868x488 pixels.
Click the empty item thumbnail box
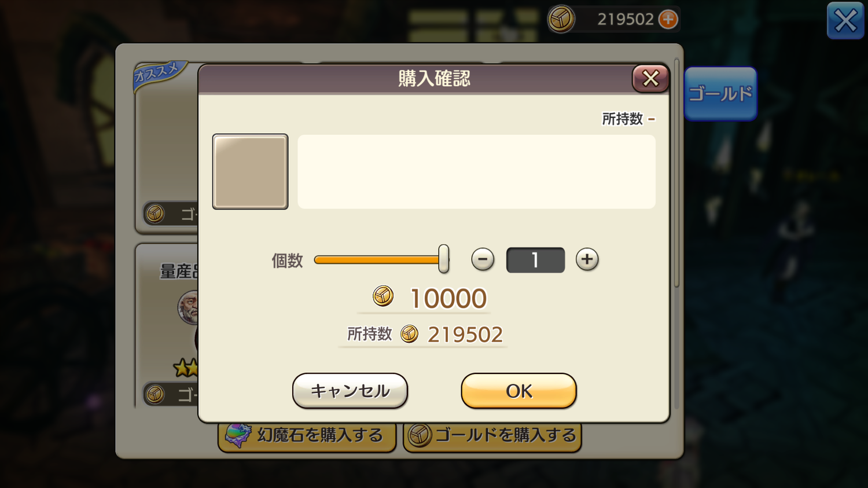pos(250,172)
